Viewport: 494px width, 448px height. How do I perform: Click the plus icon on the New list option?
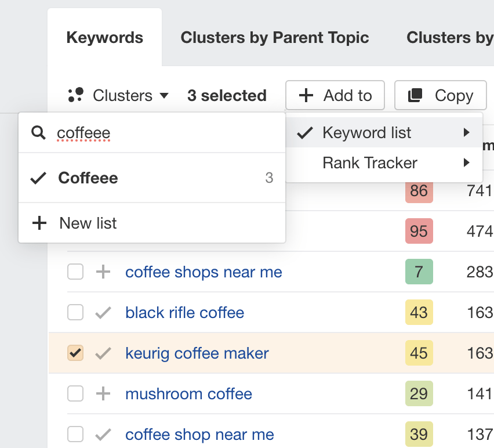pos(39,222)
